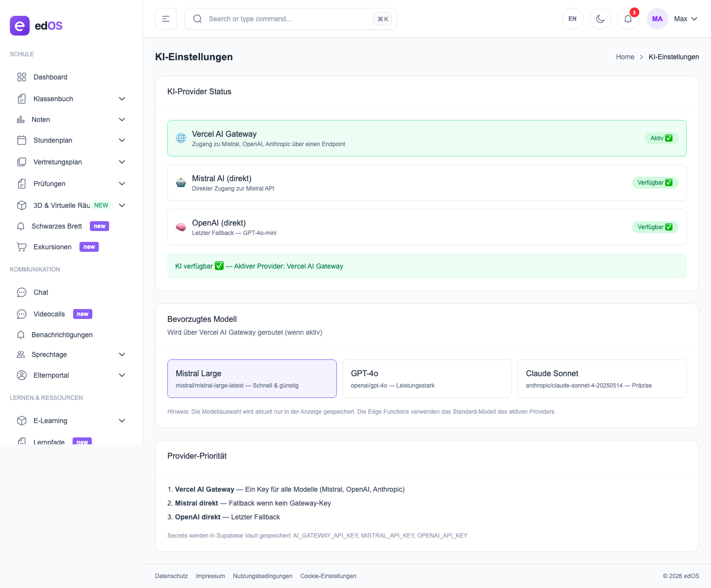Click the Exkursionen cart icon
The width and height of the screenshot is (711, 588).
click(22, 247)
